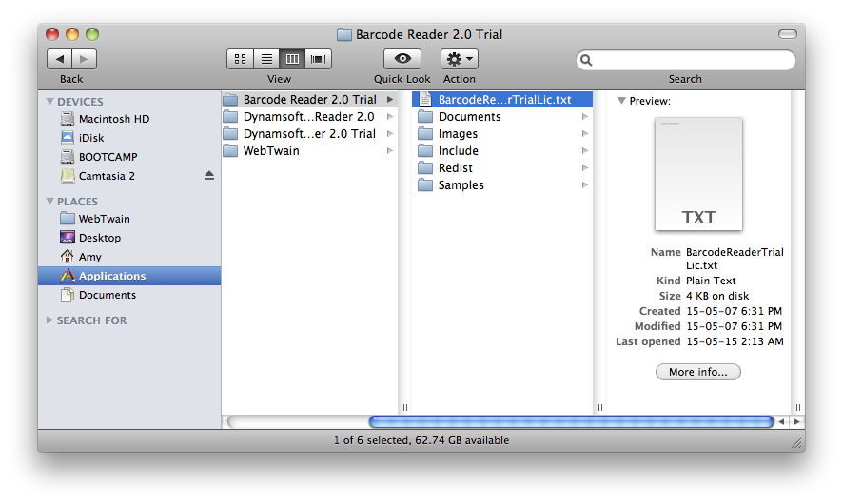Select BarcodeRe...rTrialLic.txt file

pos(502,100)
